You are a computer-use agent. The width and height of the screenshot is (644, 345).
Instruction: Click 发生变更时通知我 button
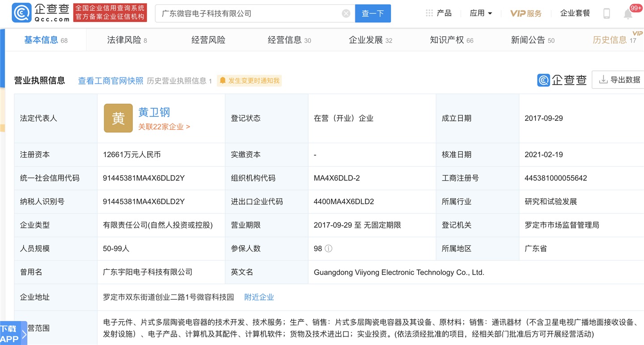click(250, 81)
